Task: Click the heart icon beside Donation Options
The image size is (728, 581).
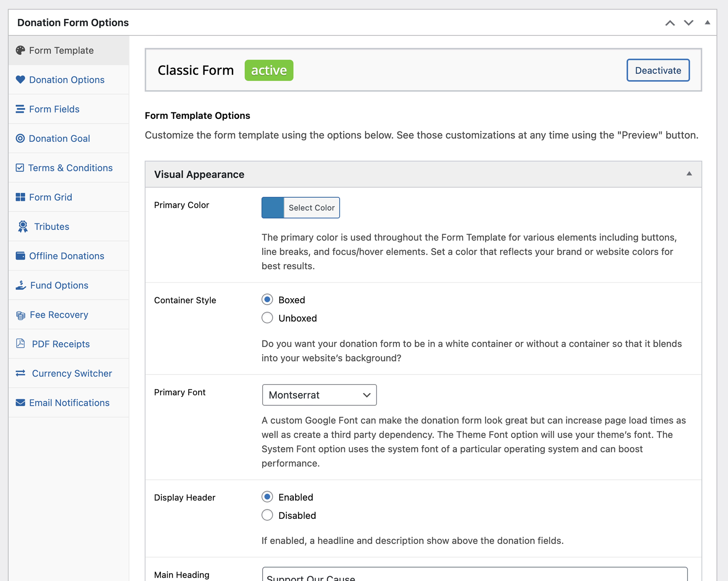Action: point(20,80)
